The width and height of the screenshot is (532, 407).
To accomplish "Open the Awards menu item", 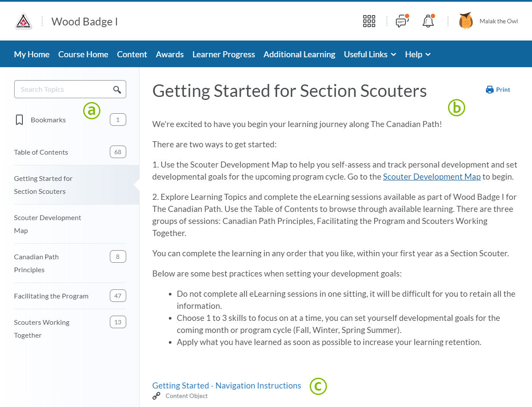I will point(170,54).
